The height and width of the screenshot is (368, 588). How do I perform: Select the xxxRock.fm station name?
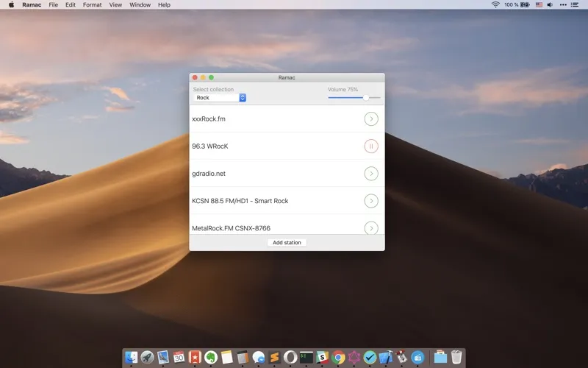click(x=209, y=118)
